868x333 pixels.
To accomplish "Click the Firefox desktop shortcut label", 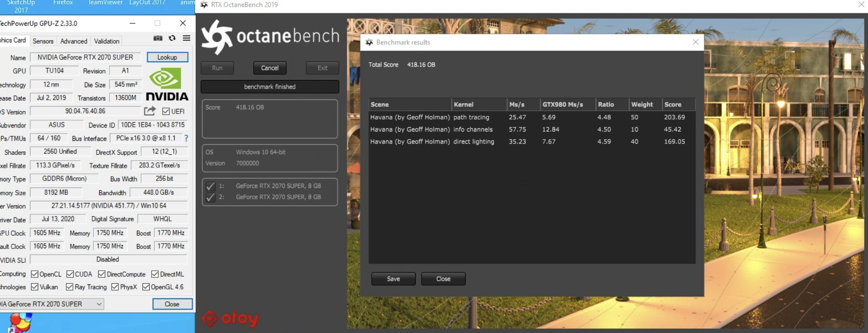I will point(63,3).
